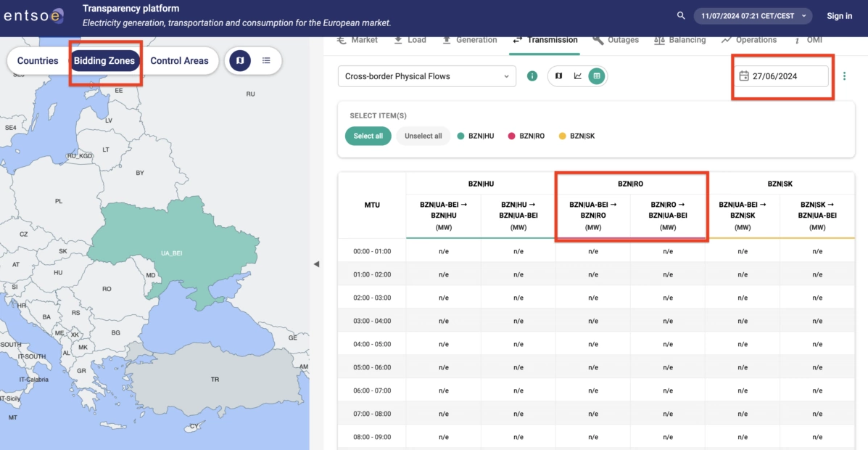Select the Control Areas map mode
Image resolution: width=868 pixels, height=450 pixels.
click(179, 60)
